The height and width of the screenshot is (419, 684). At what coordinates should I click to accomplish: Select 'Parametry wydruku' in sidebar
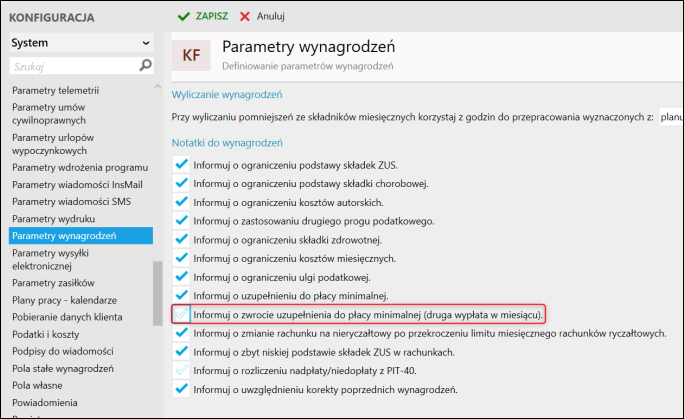[x=53, y=219]
